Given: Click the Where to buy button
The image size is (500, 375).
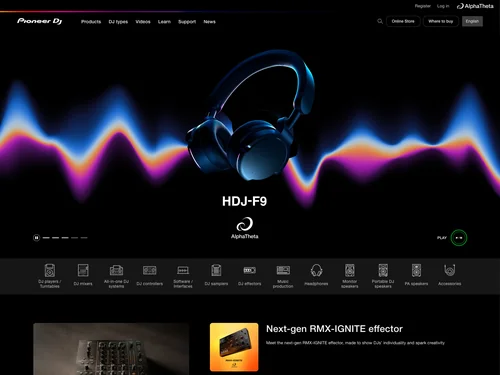Looking at the screenshot, I should pyautogui.click(x=441, y=21).
